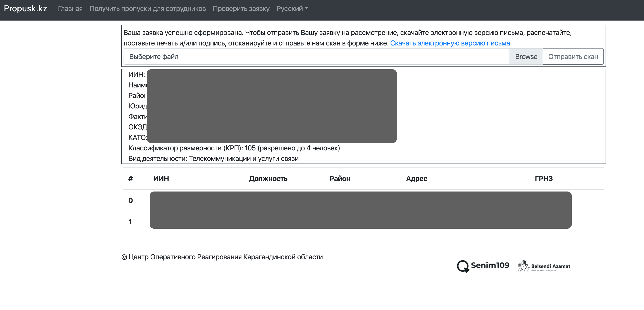
Task: Select the Вид деятельности: Телекоммуникации text
Action: click(x=214, y=158)
